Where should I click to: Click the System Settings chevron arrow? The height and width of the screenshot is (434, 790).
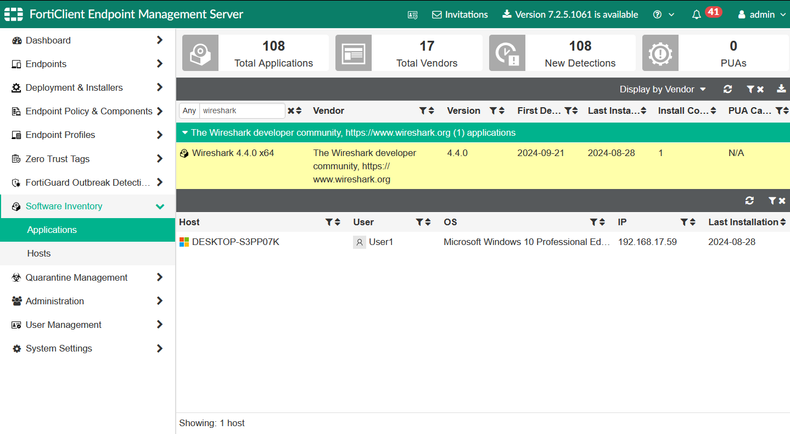[160, 348]
